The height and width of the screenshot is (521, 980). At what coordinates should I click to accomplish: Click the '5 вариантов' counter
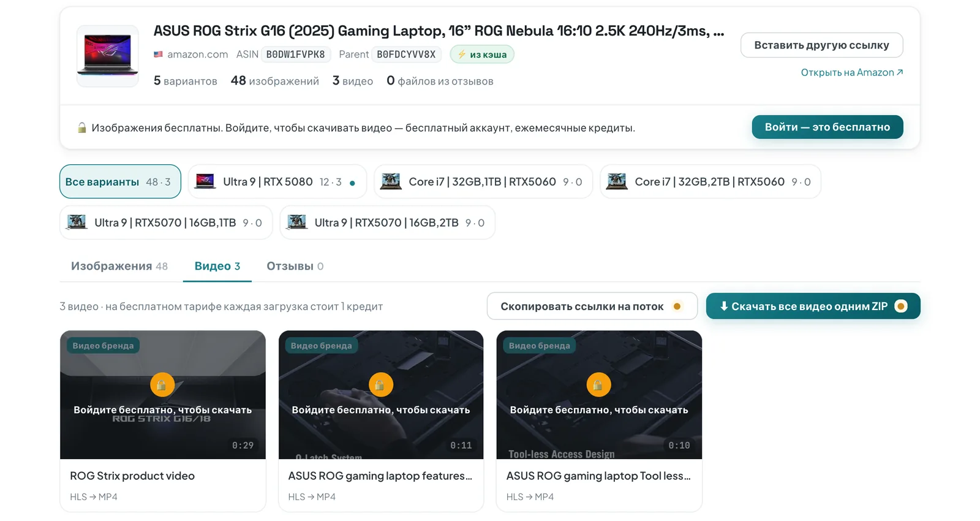click(186, 81)
